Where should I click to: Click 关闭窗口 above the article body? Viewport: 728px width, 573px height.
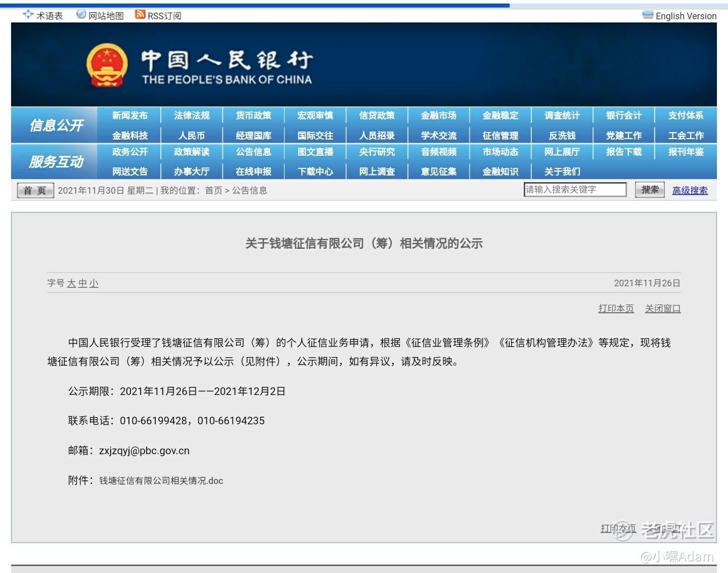coord(663,308)
